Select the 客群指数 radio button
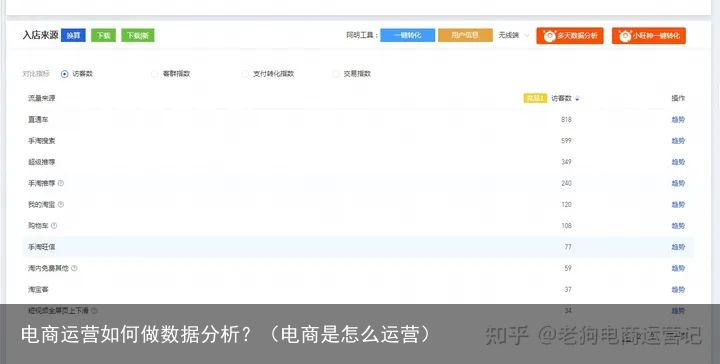The height and width of the screenshot is (364, 720). [x=155, y=73]
